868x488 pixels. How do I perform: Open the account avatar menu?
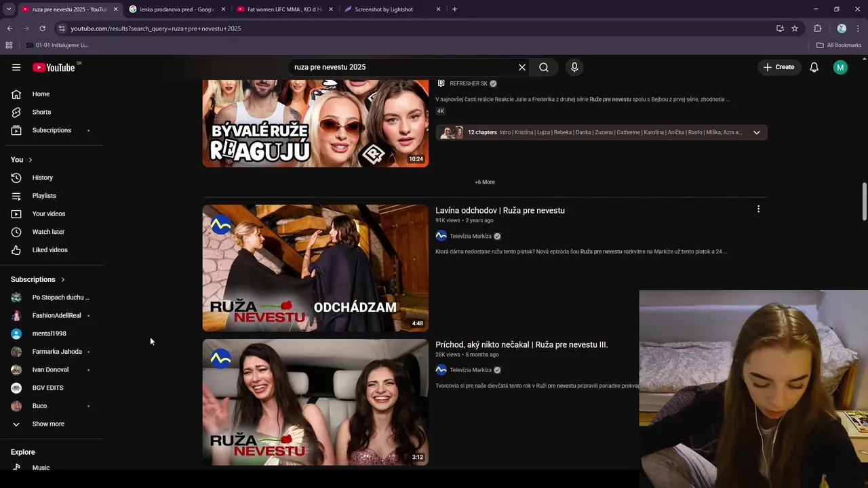(840, 67)
